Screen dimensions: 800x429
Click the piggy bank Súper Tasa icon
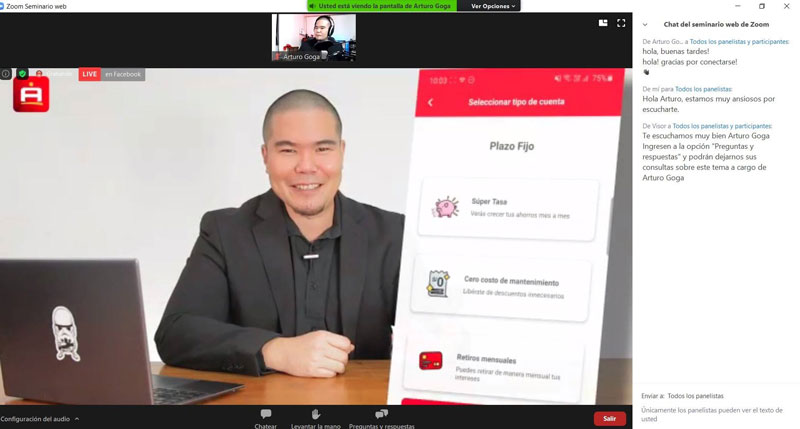tap(446, 207)
